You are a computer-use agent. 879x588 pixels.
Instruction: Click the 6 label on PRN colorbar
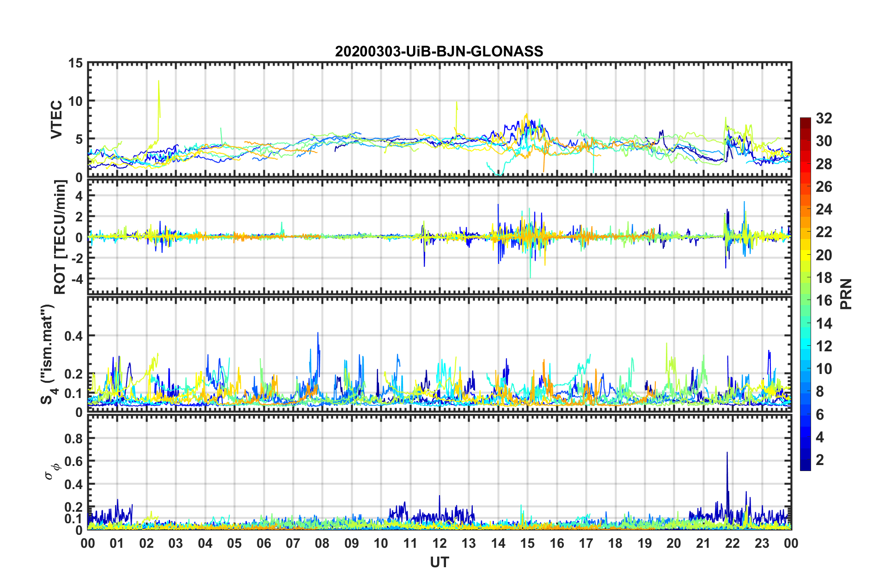820,415
